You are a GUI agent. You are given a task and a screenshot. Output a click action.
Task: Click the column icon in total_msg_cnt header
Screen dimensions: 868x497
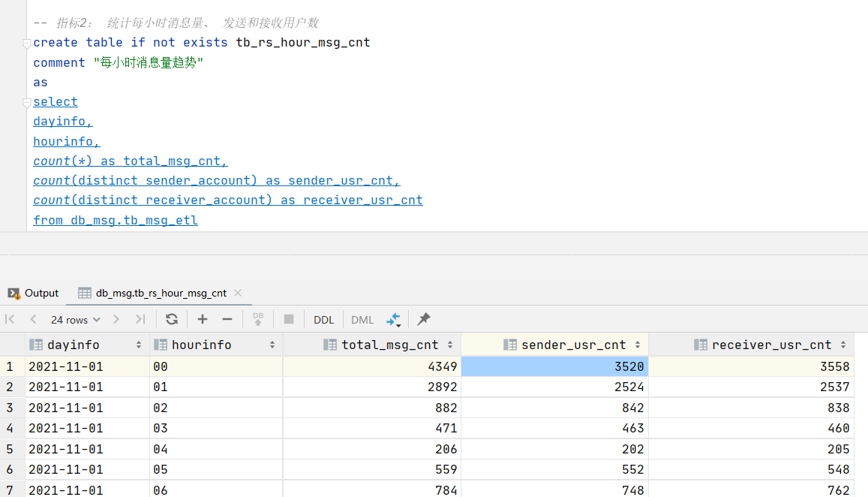click(330, 345)
